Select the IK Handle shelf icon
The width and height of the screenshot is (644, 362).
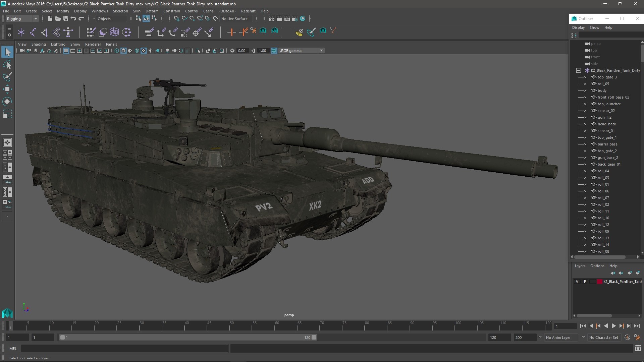(45, 32)
